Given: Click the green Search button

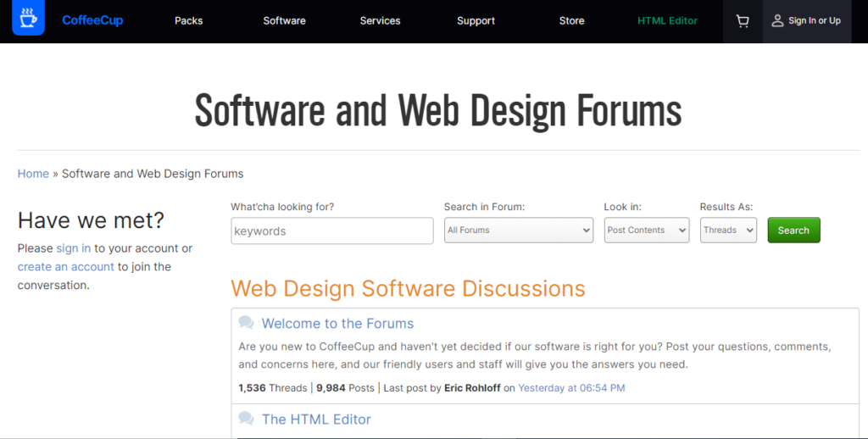Looking at the screenshot, I should point(793,231).
